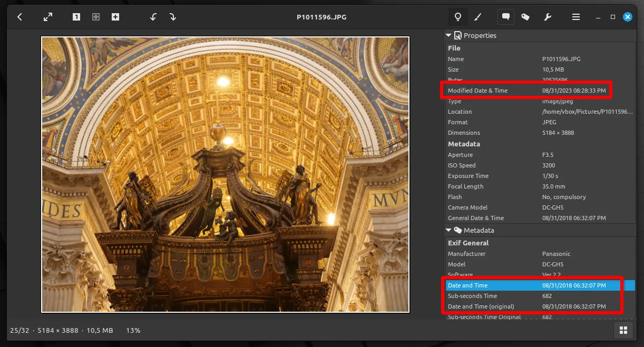Toggle the comment bubble annotation tool
The height and width of the screenshot is (347, 644).
505,16
